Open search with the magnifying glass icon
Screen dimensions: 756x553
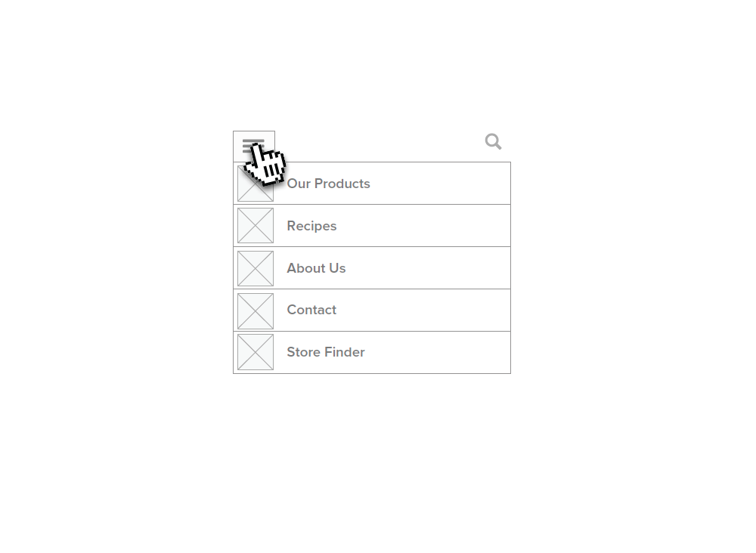tap(493, 141)
